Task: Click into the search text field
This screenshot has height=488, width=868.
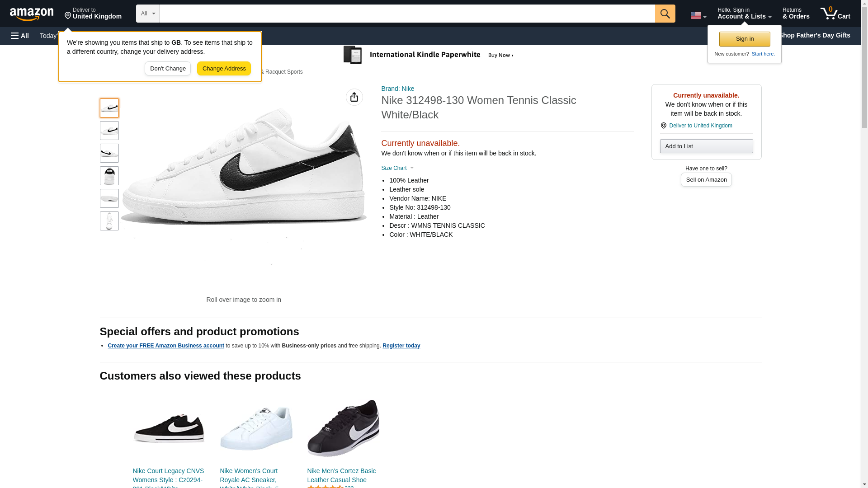Action: [x=407, y=14]
